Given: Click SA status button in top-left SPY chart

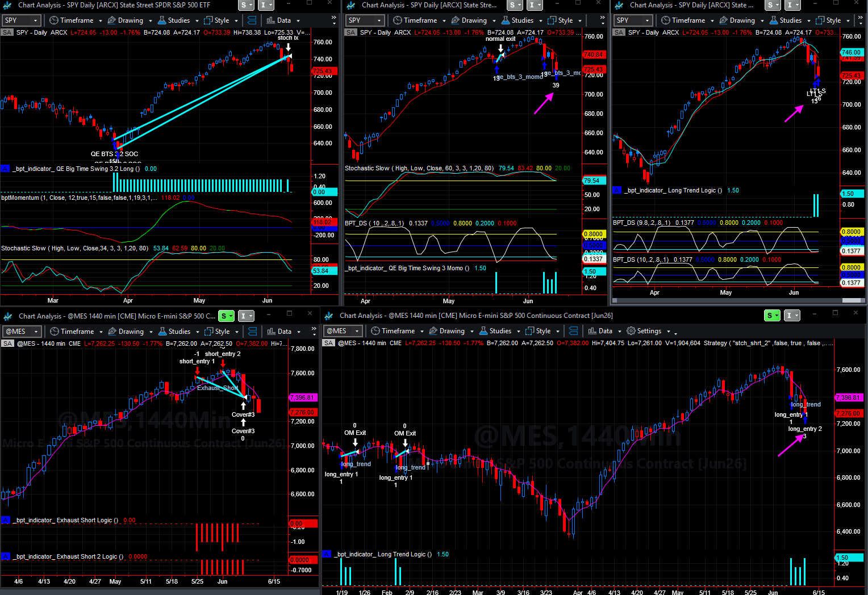Looking at the screenshot, I should tap(7, 32).
